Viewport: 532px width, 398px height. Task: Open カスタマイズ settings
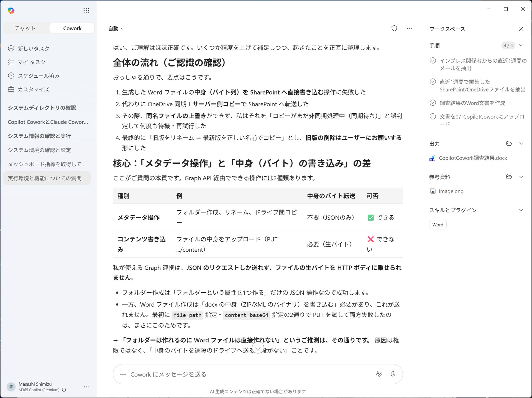(x=34, y=89)
